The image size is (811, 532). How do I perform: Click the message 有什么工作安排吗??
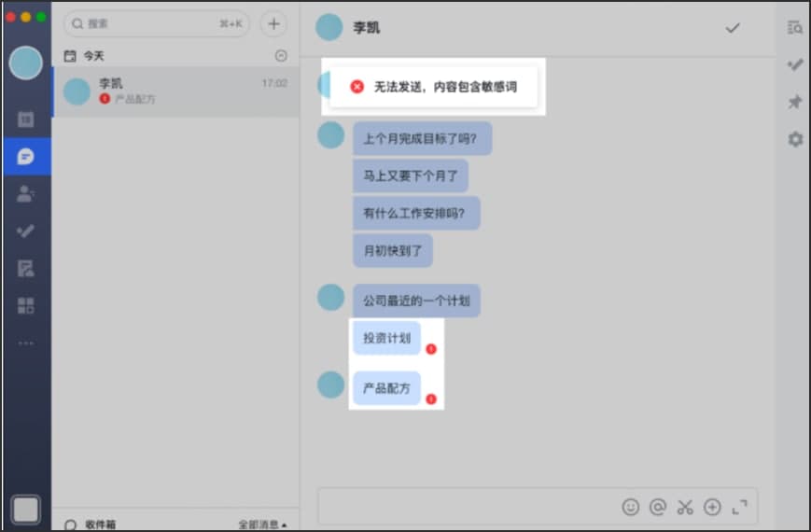coord(416,213)
